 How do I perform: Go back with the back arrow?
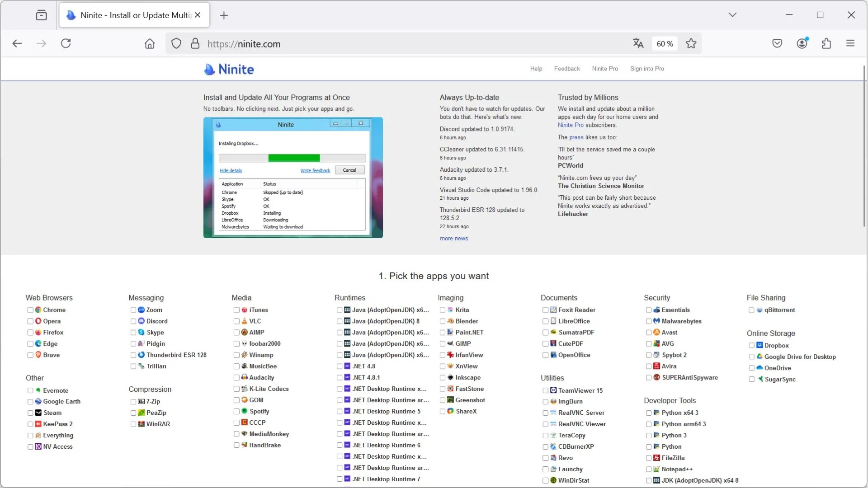(x=17, y=43)
